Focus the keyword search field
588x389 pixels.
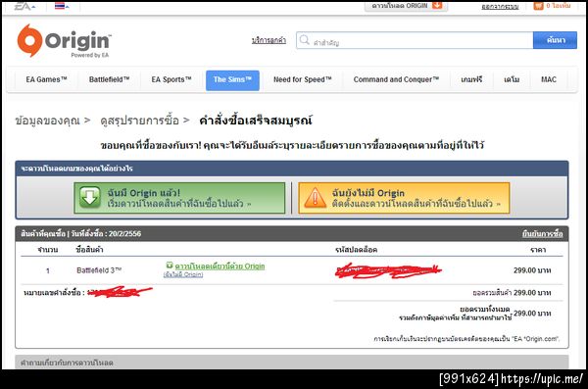click(415, 40)
